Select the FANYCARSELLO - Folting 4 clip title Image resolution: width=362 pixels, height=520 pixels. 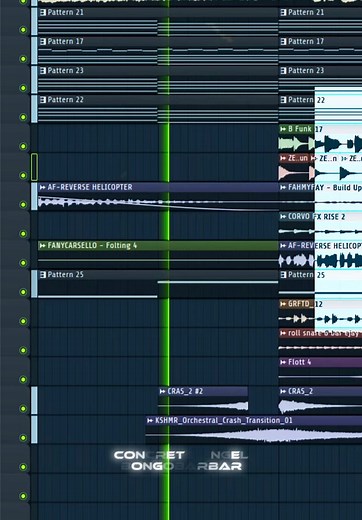(x=92, y=246)
